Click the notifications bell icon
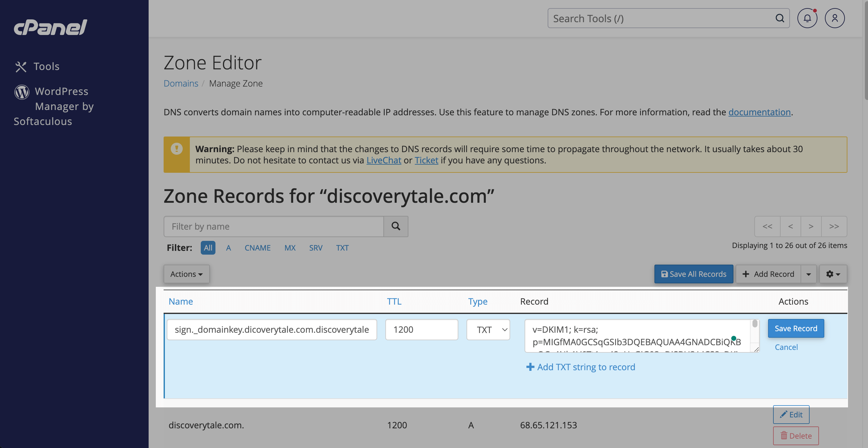 (x=807, y=18)
